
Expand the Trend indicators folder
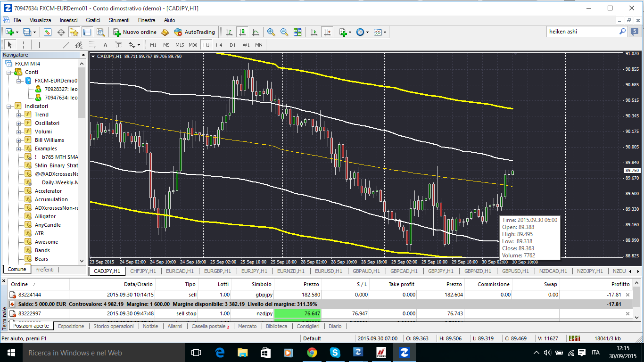click(x=19, y=115)
